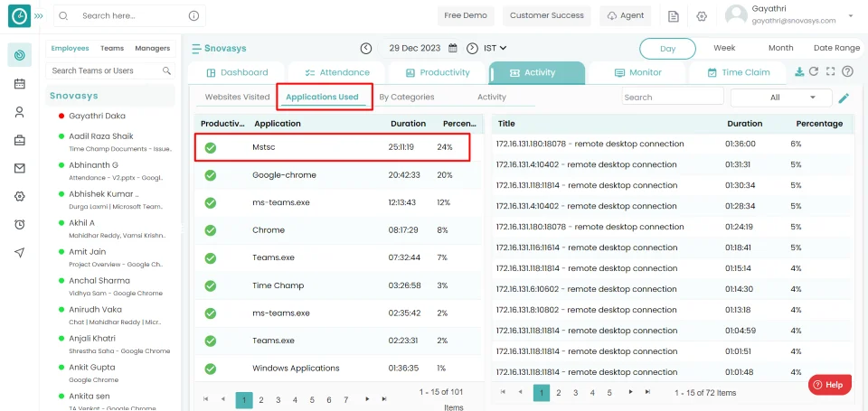
Task: Open the IST timezone dropdown
Action: (x=495, y=48)
